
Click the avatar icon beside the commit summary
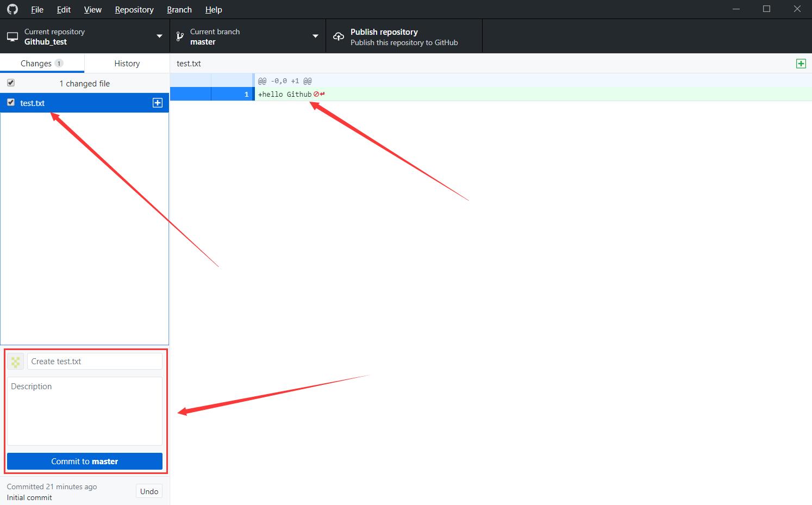coord(15,361)
